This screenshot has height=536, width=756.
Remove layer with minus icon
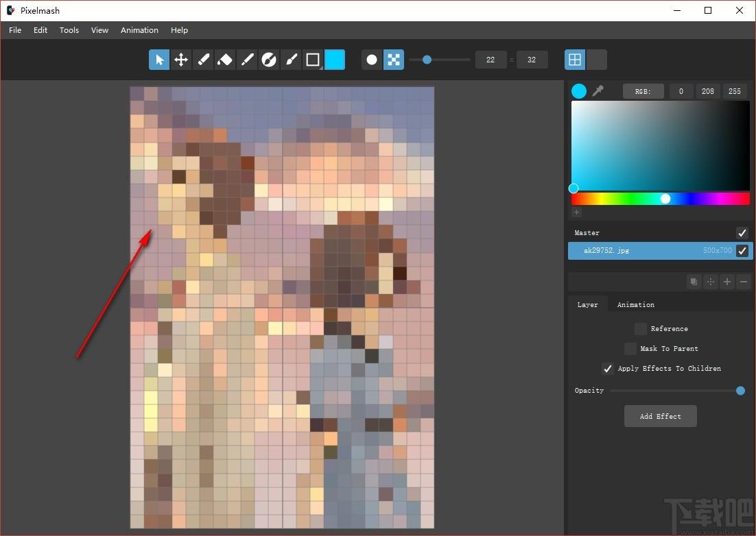click(x=744, y=282)
